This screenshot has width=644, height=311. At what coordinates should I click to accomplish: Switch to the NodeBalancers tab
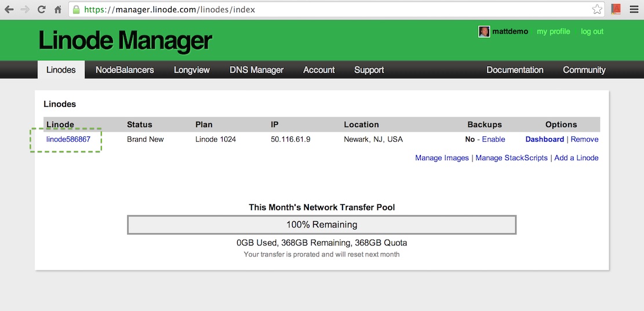[125, 70]
